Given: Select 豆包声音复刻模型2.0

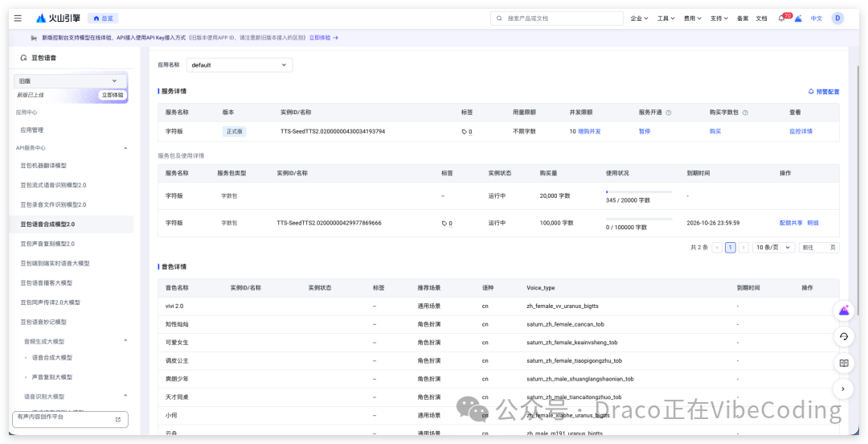Looking at the screenshot, I should point(47,244).
